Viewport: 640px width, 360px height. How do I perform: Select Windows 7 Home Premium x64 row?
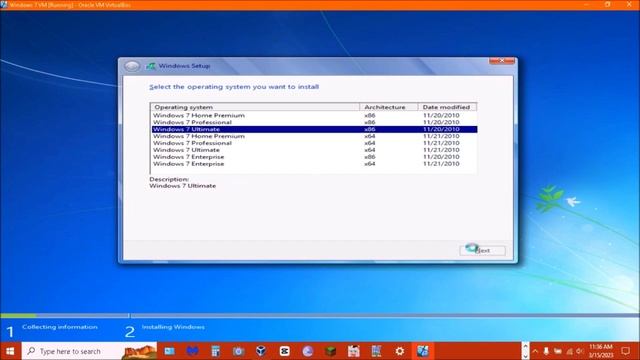click(314, 136)
